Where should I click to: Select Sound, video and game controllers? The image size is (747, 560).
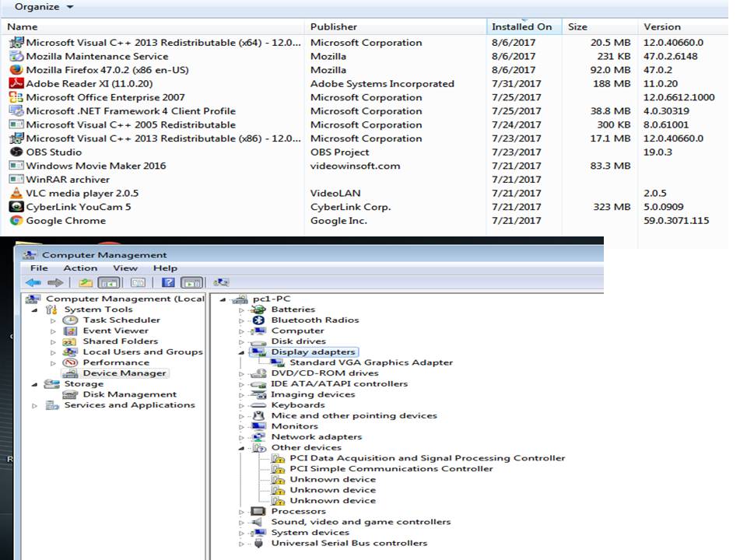coord(360,521)
